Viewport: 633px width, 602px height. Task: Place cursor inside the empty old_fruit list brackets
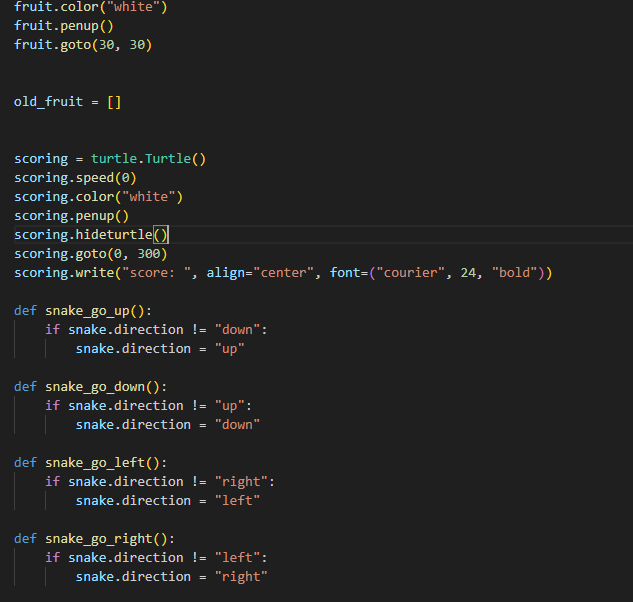coord(114,102)
